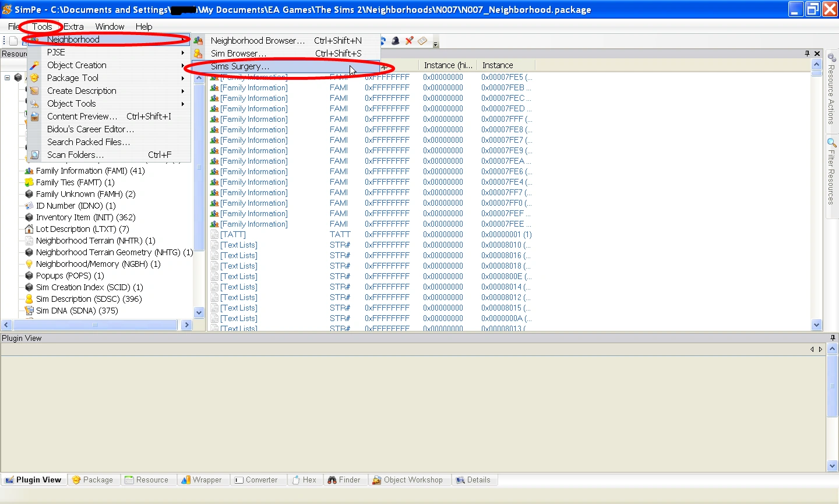Select the Neighborhood submenu item
The height and width of the screenshot is (504, 839).
109,40
